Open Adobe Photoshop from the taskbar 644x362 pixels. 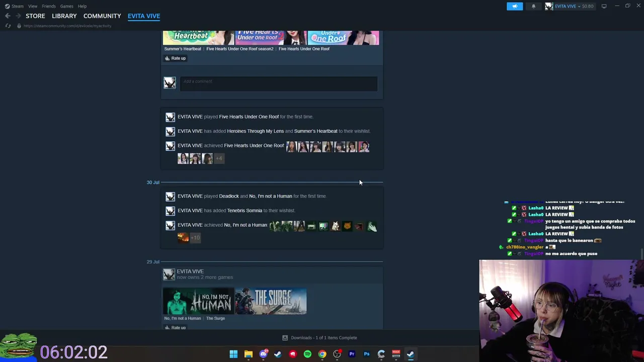[x=366, y=354]
